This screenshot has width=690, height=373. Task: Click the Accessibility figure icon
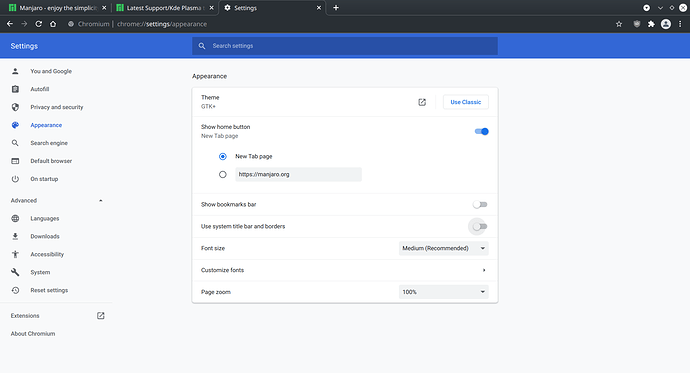click(x=15, y=254)
